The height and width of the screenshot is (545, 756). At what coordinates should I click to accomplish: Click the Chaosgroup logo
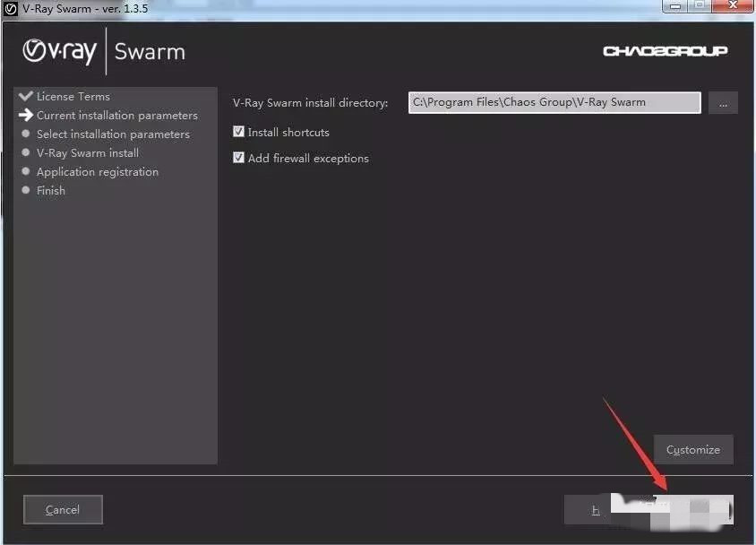(665, 51)
